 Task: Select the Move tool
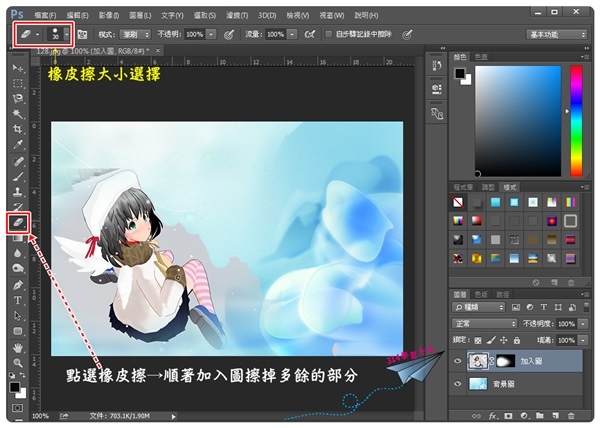click(18, 68)
